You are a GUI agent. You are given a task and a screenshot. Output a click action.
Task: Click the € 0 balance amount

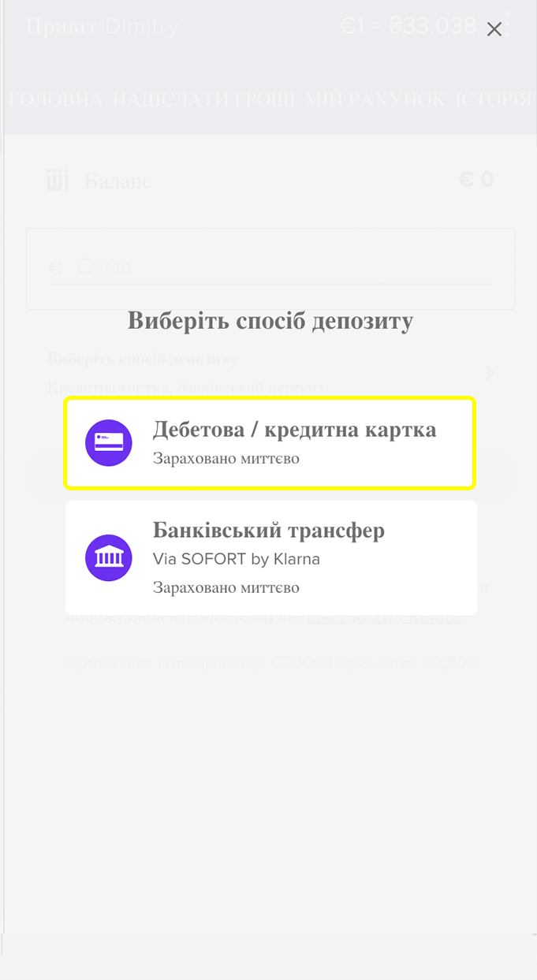pyautogui.click(x=475, y=181)
